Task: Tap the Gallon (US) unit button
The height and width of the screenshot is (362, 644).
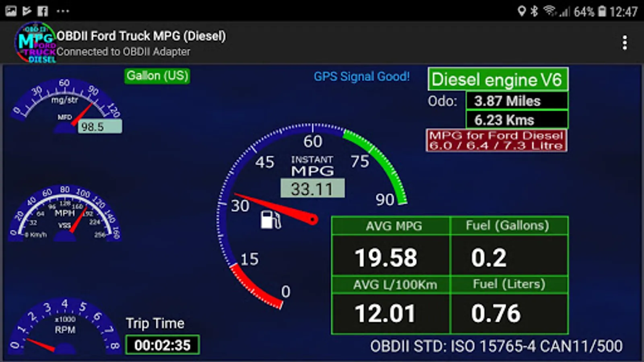Action: (157, 76)
